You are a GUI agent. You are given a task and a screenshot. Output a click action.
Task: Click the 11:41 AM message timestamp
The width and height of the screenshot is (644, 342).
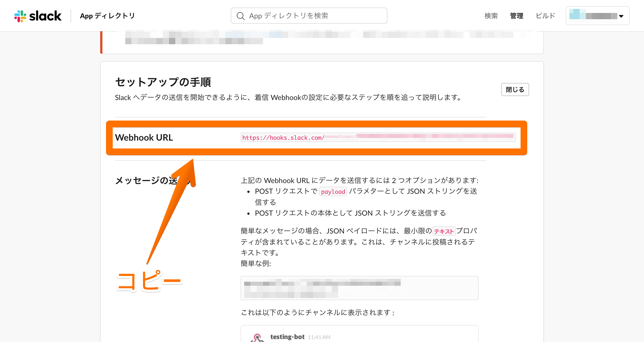pos(319,337)
